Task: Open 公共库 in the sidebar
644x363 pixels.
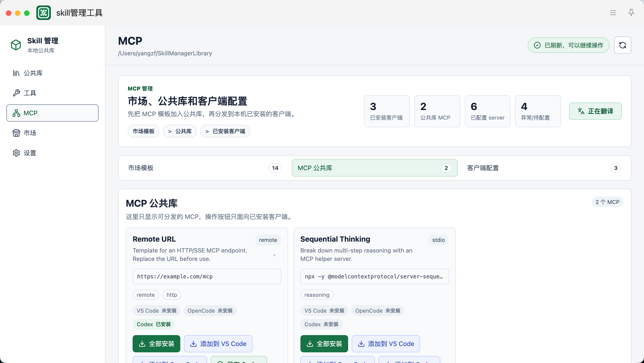Action: 52,73
